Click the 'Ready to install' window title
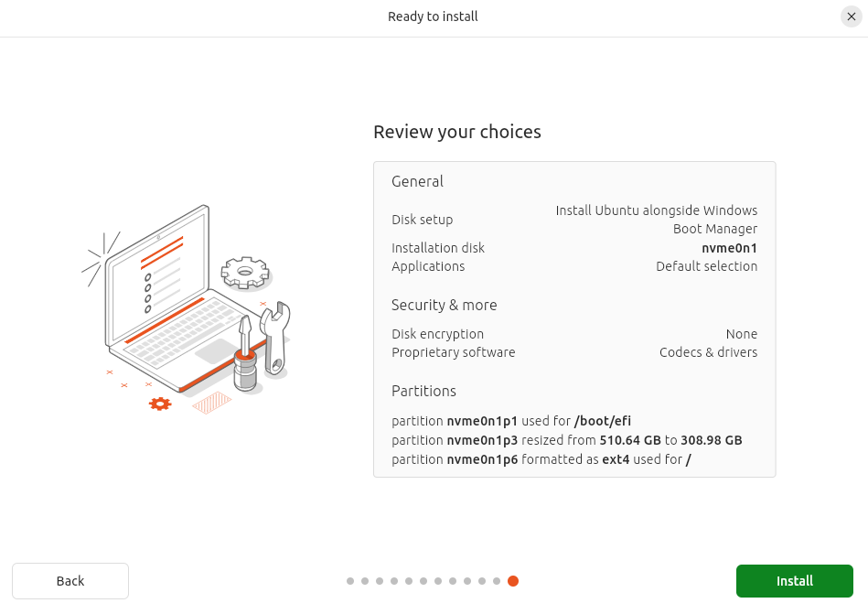Screen dimensions: 868x614 (433, 16)
